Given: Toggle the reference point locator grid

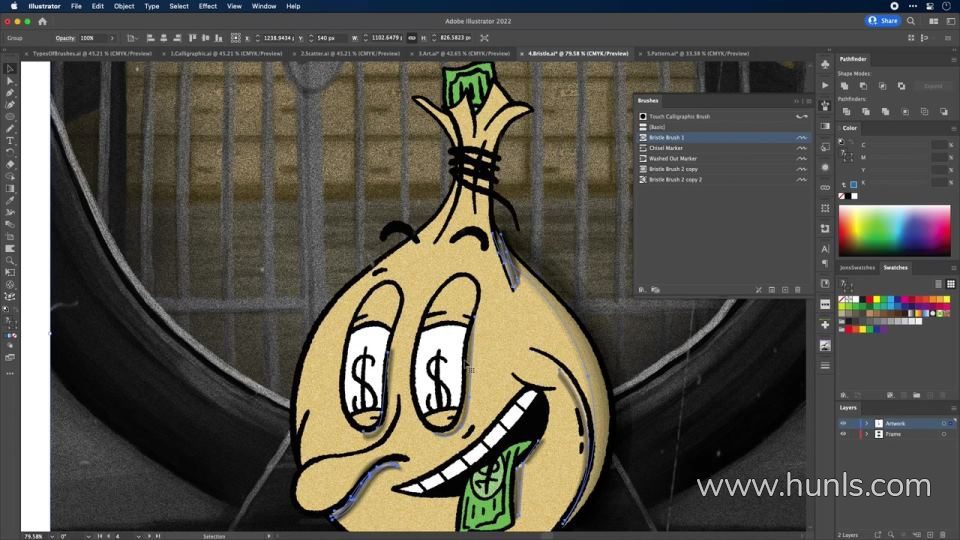Looking at the screenshot, I should pyautogui.click(x=236, y=38).
